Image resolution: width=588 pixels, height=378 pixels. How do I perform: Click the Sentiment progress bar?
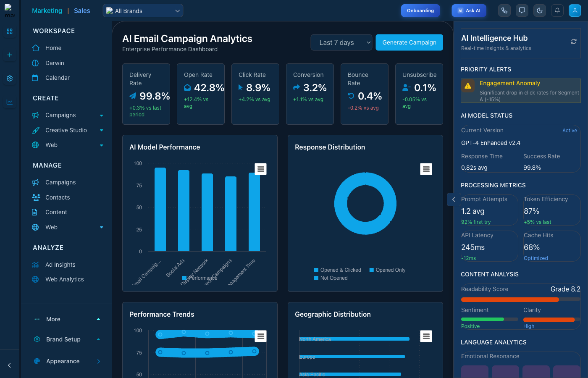point(490,319)
